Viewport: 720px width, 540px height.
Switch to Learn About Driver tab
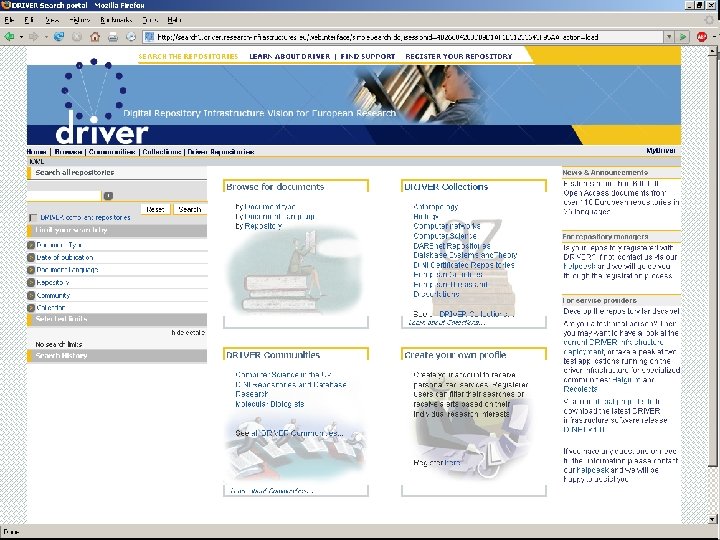coord(289,56)
